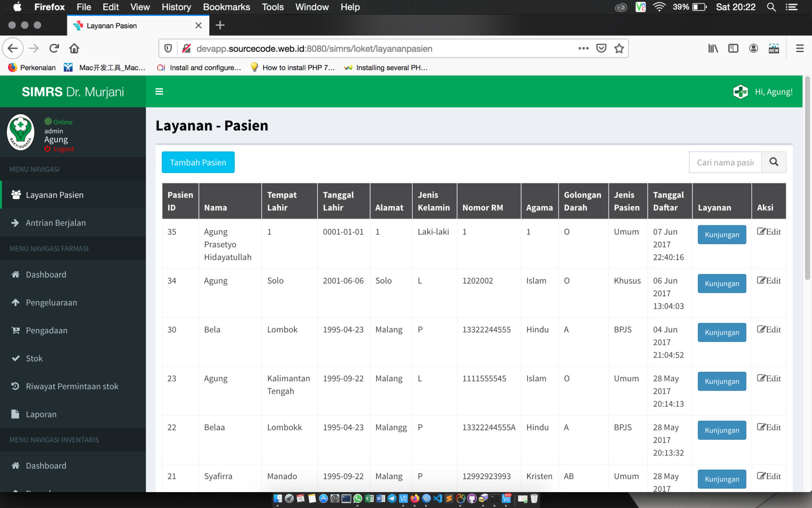
Task: Click the Laporan document icon
Action: tap(15, 414)
